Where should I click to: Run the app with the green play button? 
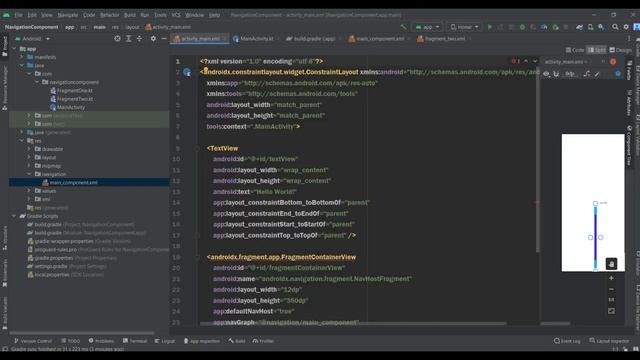pyautogui.click(x=490, y=27)
